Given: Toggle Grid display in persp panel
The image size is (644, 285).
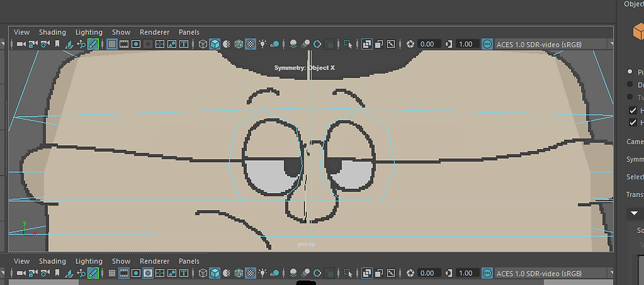Looking at the screenshot, I should click(112, 44).
